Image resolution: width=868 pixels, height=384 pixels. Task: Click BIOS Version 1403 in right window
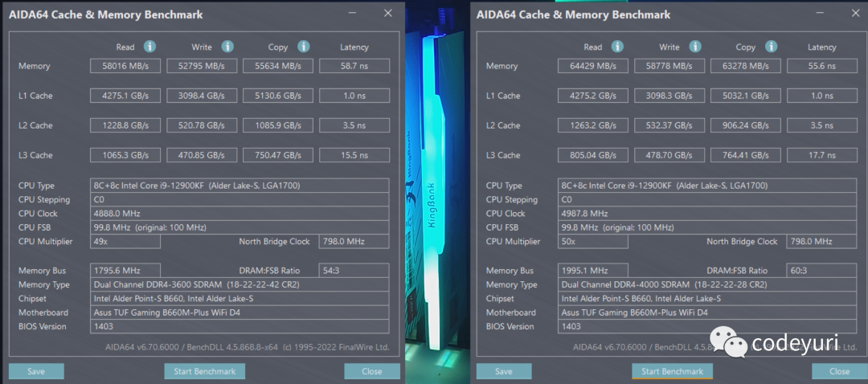[707, 326]
